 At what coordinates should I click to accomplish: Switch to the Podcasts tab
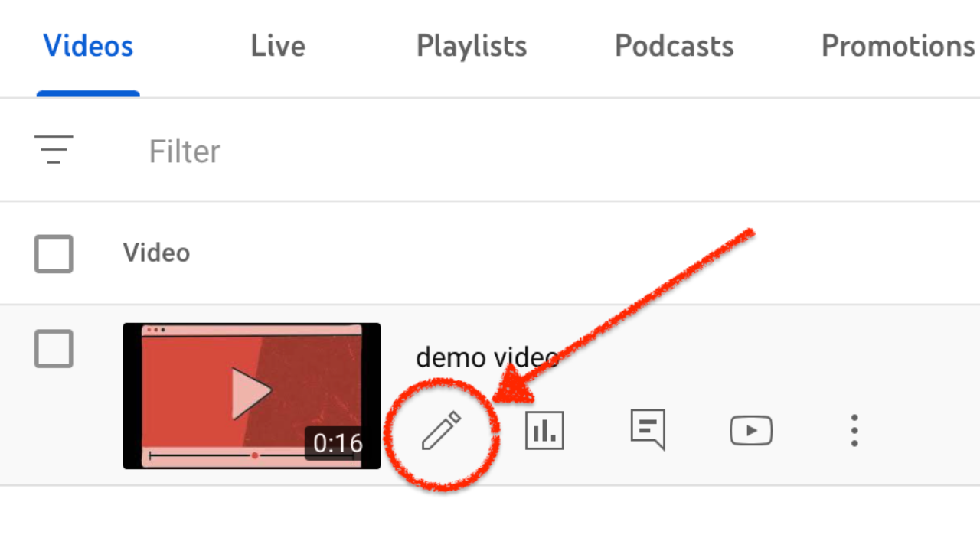pyautogui.click(x=675, y=47)
